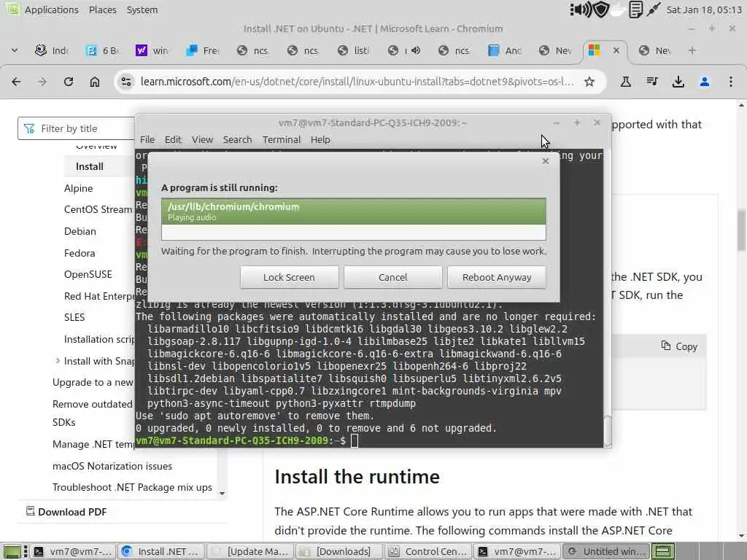This screenshot has height=560, width=747.
Task: Close the program-still-running dialog with X
Action: tap(546, 161)
